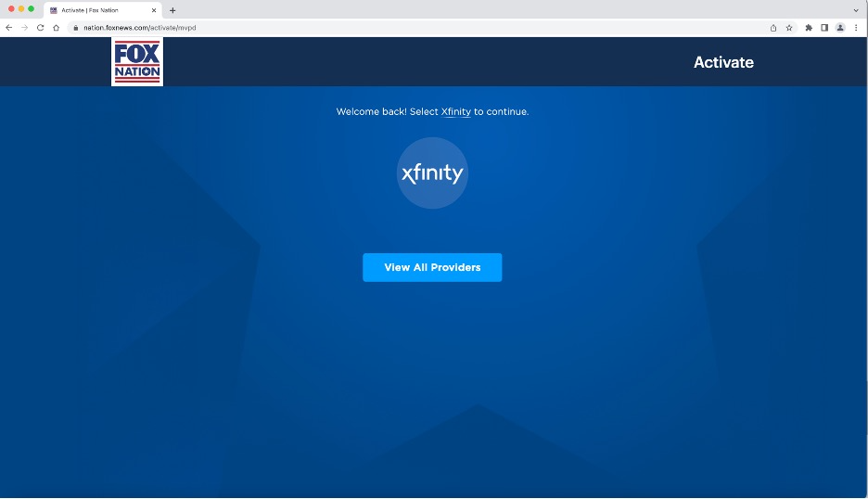The image size is (868, 499).
Task: Share this page using the share icon
Action: point(773,28)
